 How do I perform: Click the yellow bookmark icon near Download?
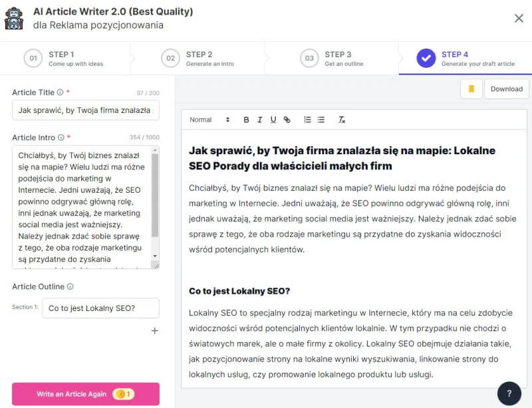tap(470, 88)
